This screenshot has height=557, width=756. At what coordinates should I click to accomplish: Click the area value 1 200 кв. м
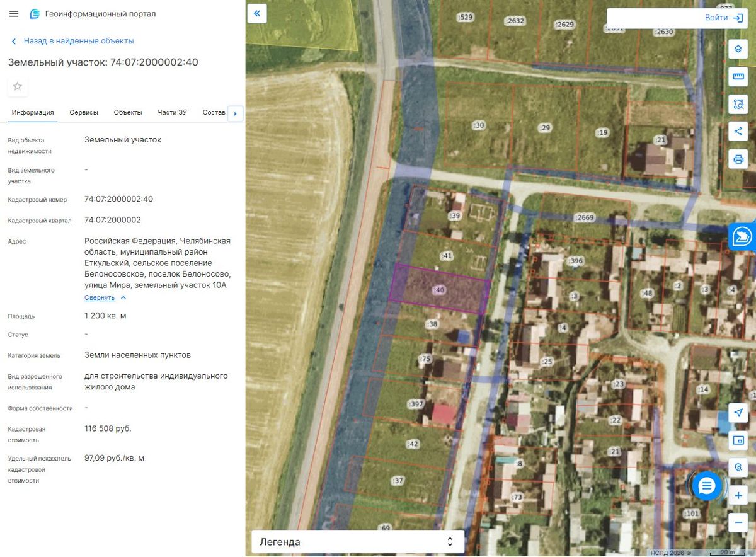pyautogui.click(x=105, y=316)
